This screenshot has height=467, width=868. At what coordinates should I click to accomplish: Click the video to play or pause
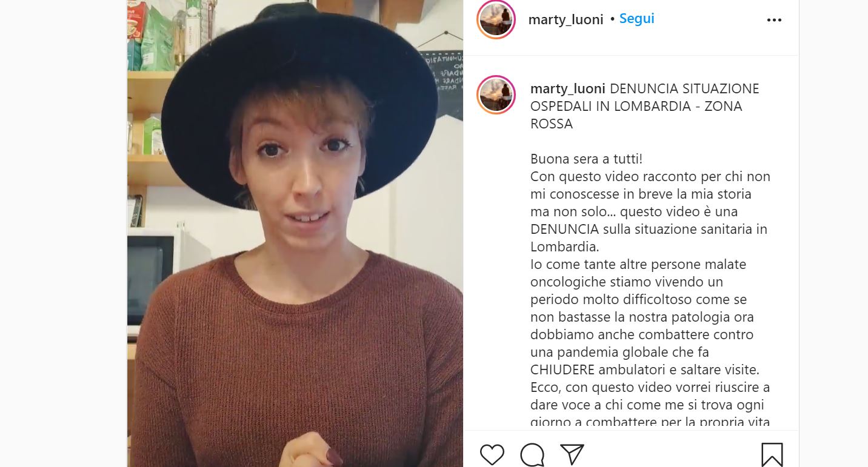click(x=295, y=233)
